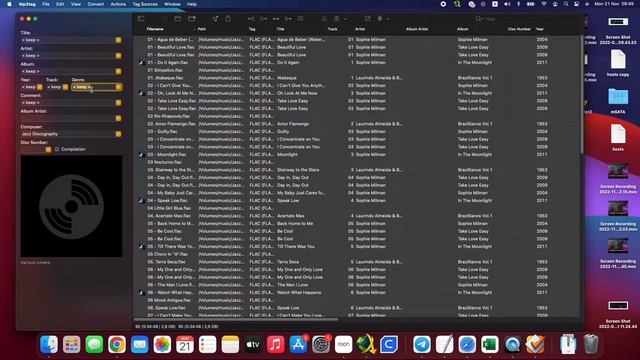The height and width of the screenshot is (360, 640).
Task: Open the Tag Sources menu
Action: pyautogui.click(x=145, y=4)
